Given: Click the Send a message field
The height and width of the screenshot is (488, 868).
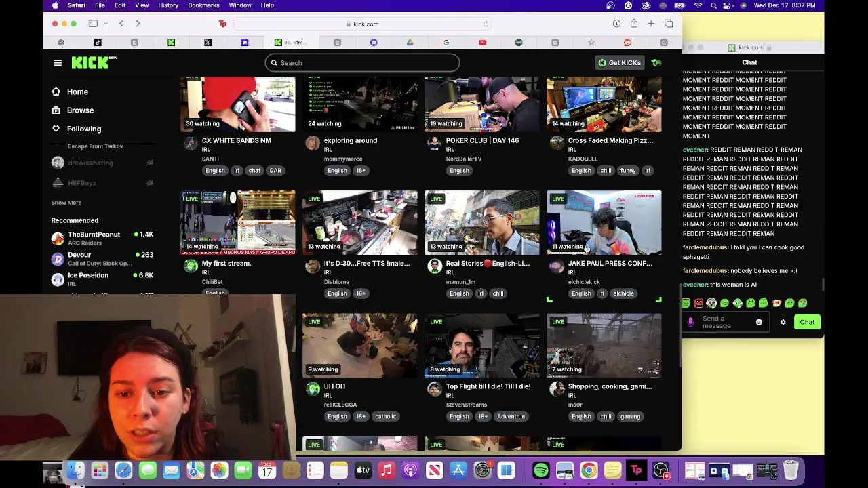Looking at the screenshot, I should pyautogui.click(x=726, y=323).
